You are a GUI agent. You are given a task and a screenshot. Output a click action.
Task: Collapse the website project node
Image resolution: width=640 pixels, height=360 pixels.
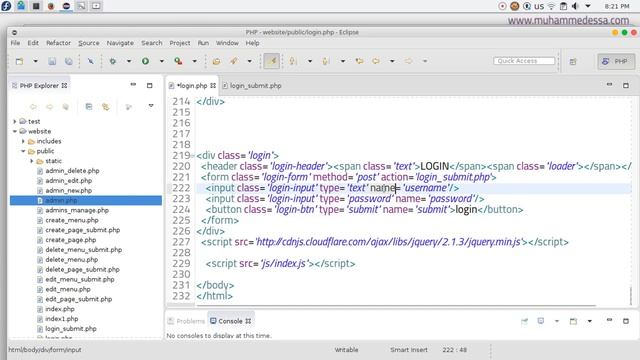15,131
